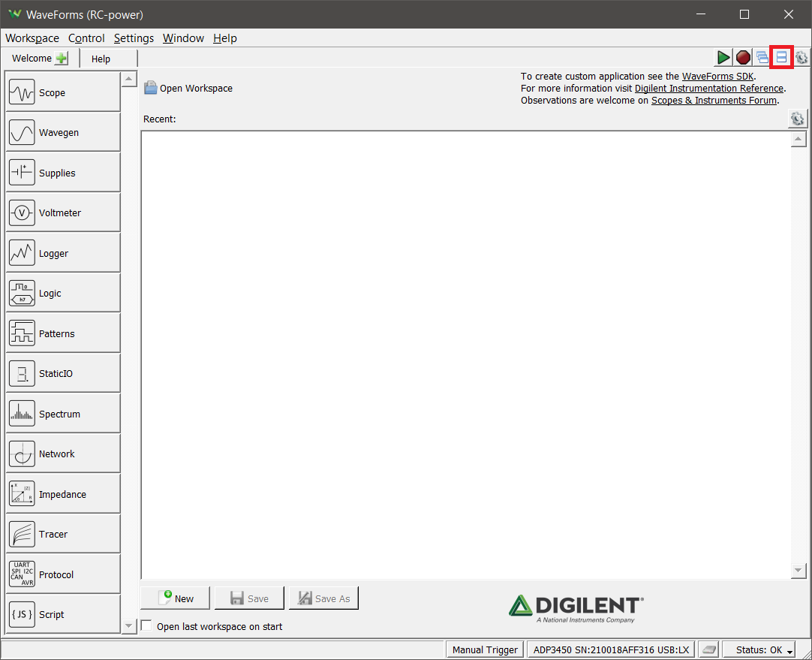
Task: Click the Save As button
Action: (x=323, y=598)
